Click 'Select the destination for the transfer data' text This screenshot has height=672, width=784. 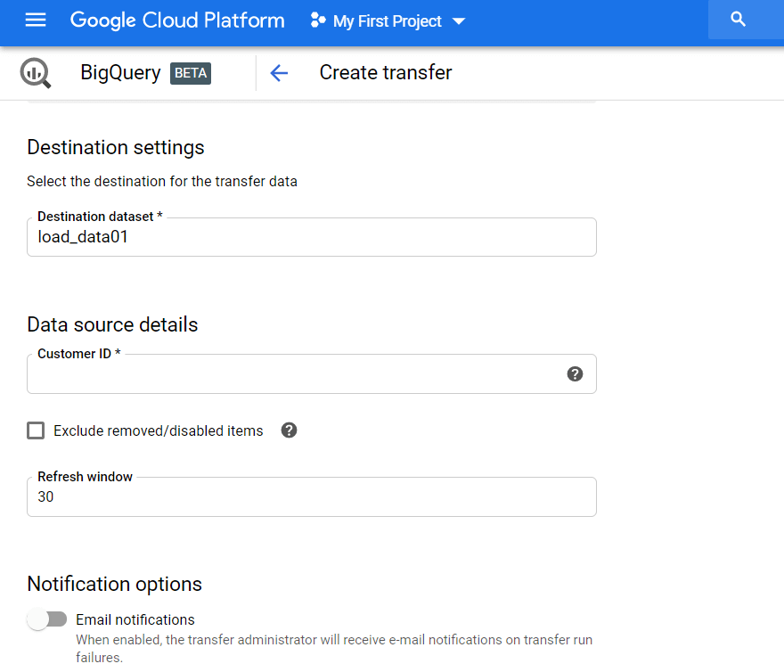point(162,181)
